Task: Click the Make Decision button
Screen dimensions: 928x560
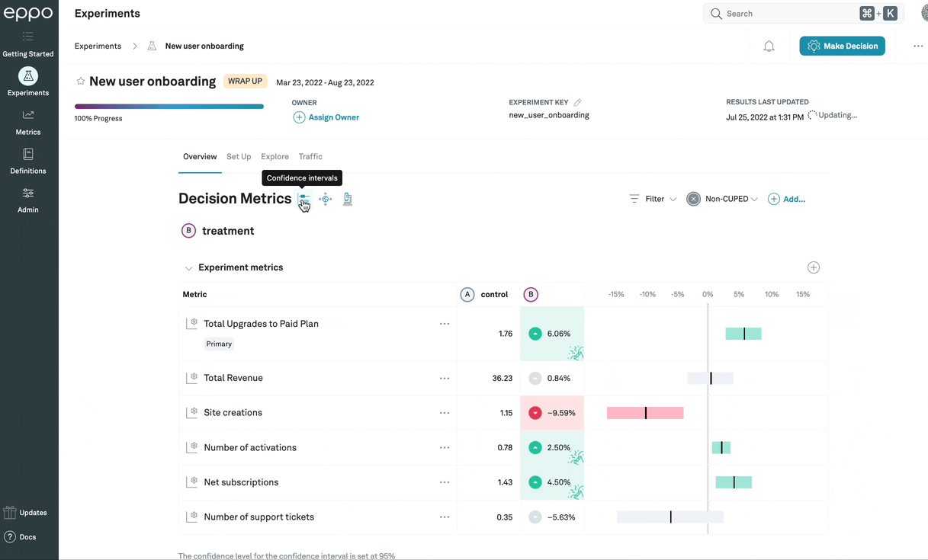Action: tap(842, 46)
